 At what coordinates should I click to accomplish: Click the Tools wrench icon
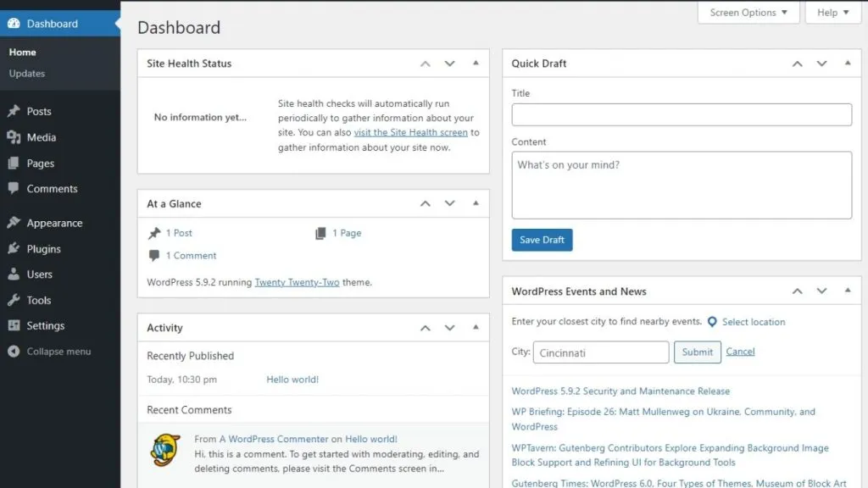pos(14,301)
